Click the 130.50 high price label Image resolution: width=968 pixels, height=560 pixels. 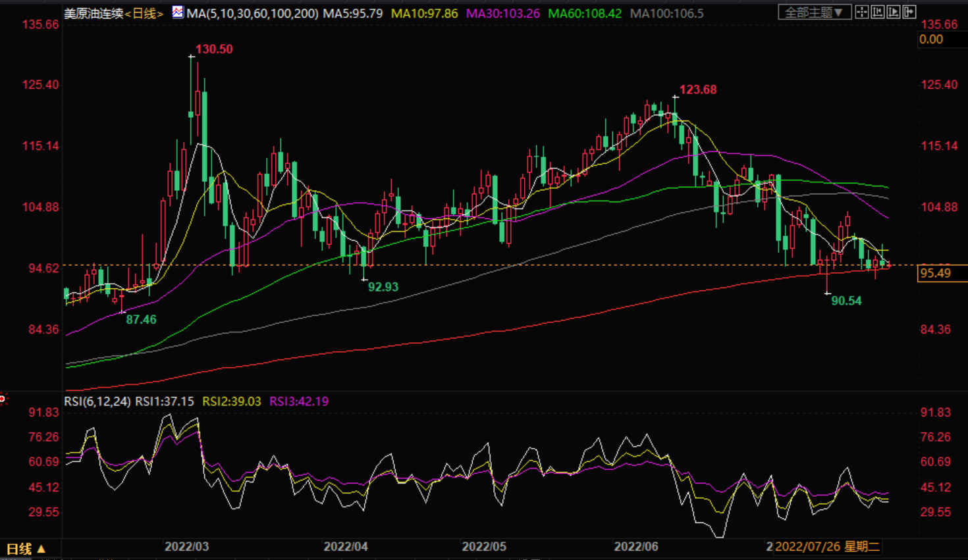[214, 49]
